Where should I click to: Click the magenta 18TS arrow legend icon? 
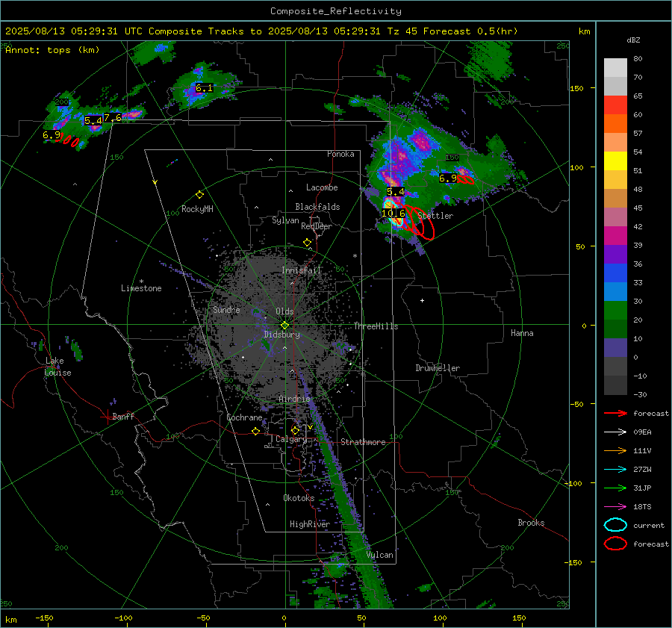pos(615,507)
